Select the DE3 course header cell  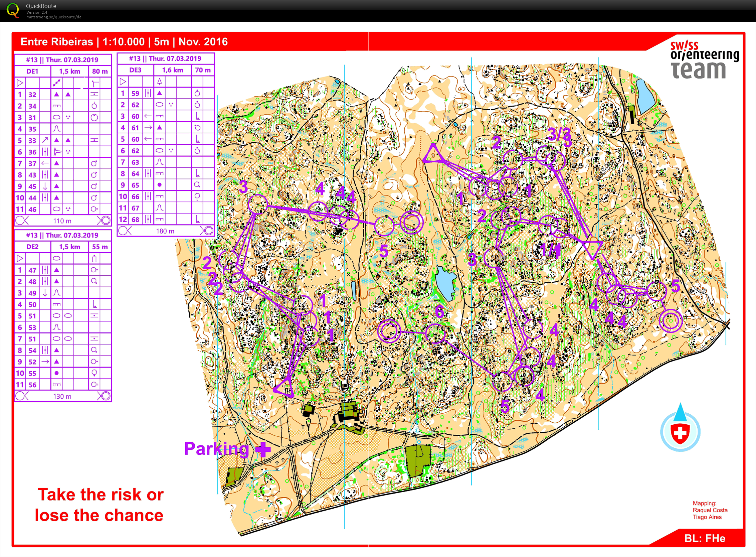click(136, 70)
